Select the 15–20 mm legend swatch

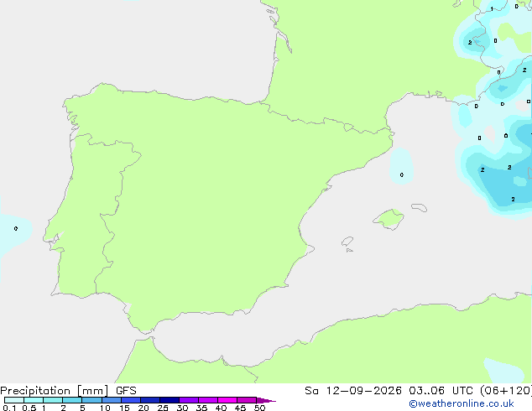click(x=131, y=400)
